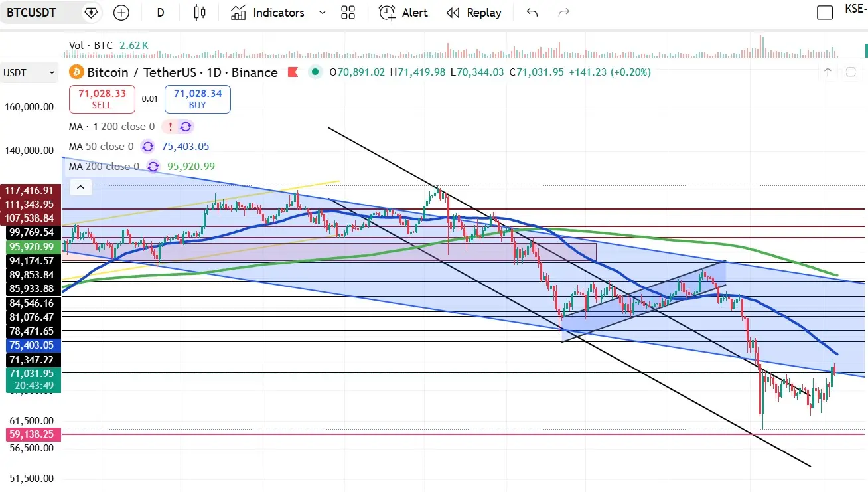This screenshot has width=868, height=492.
Task: Click the Bitcoin / TetherUS symbol title
Action: coord(182,72)
